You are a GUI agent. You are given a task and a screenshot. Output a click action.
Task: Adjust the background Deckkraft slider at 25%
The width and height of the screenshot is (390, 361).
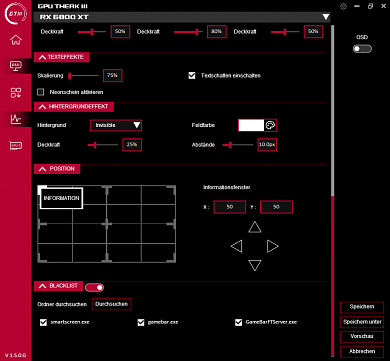pyautogui.click(x=103, y=145)
